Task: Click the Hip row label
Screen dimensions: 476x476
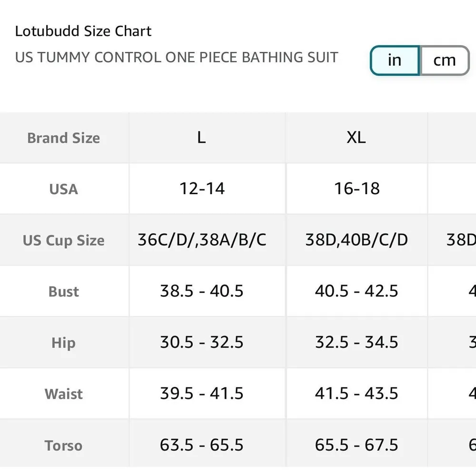Action: [x=63, y=342]
